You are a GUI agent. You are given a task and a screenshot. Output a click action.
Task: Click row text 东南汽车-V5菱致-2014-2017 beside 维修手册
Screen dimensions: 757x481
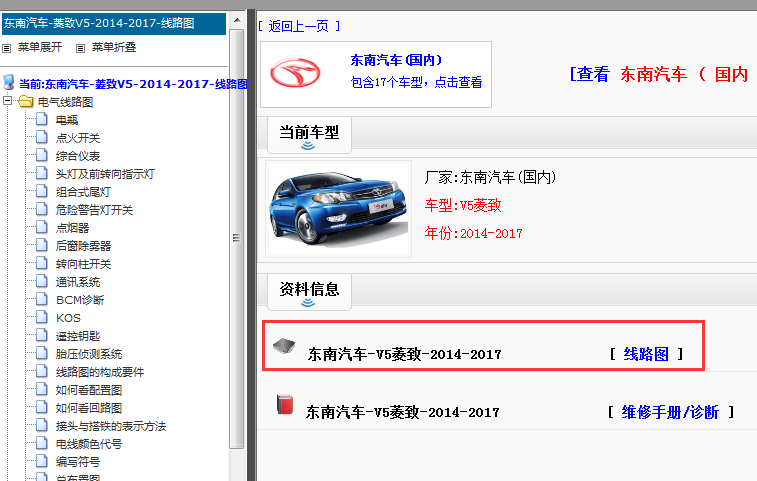403,412
